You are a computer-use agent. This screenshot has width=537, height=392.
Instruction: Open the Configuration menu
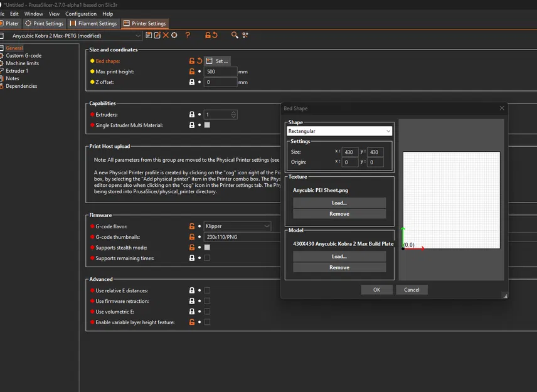coord(81,13)
